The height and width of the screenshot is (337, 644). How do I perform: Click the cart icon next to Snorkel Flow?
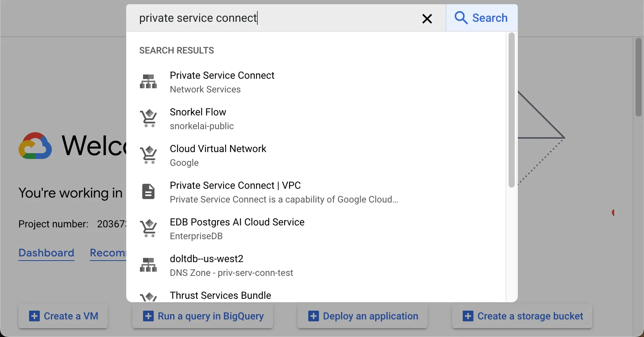pos(148,118)
